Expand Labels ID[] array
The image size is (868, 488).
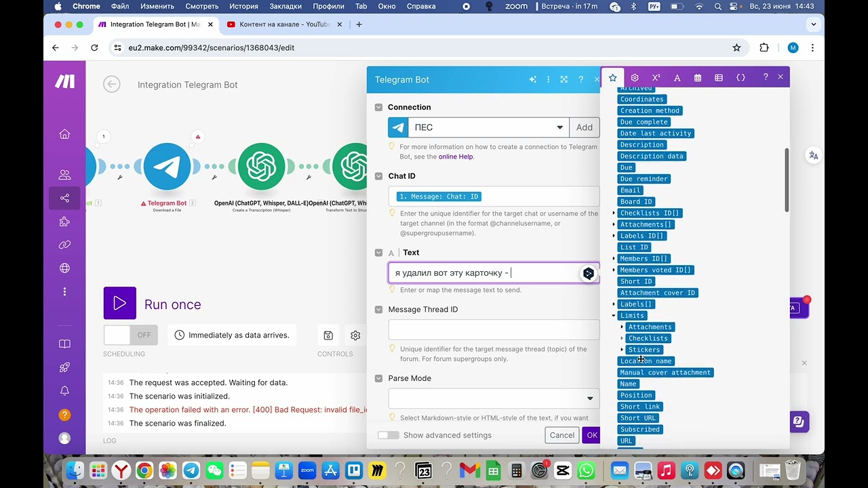(614, 236)
